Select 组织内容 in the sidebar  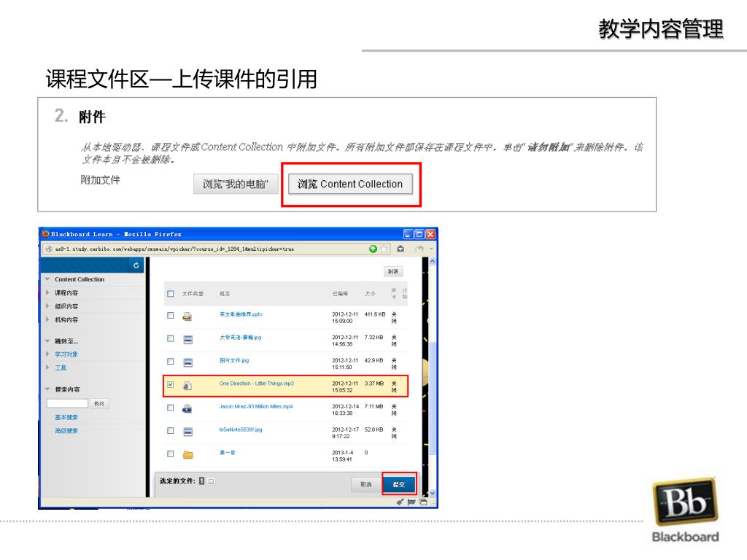coord(66,306)
